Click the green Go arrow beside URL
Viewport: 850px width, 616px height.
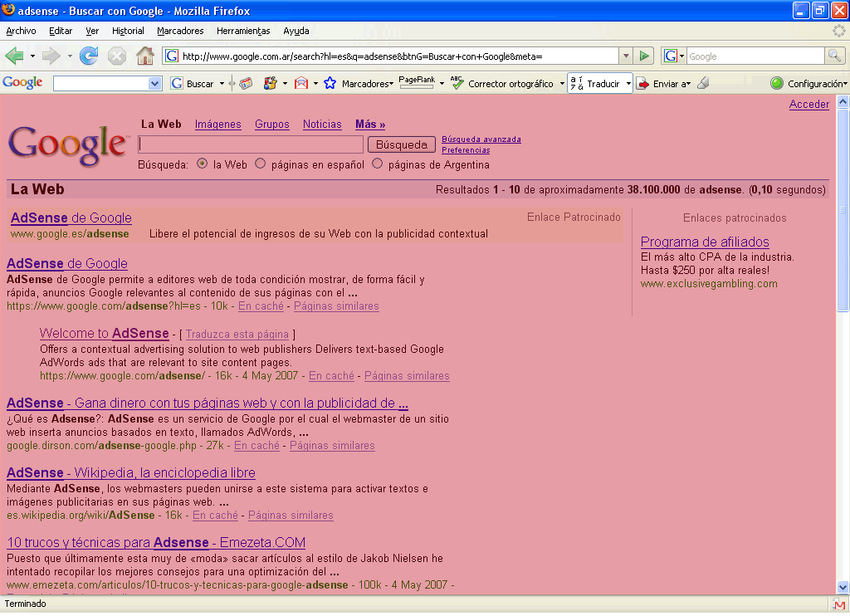coord(644,56)
